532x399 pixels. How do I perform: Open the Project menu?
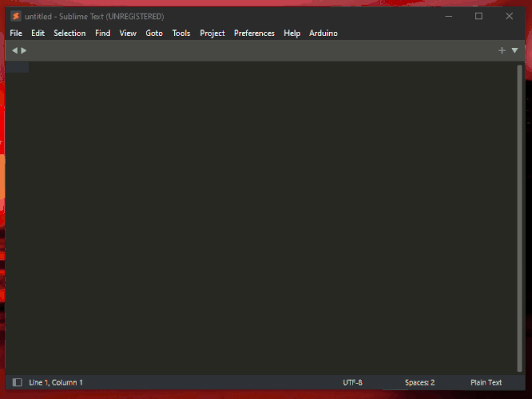(x=212, y=34)
